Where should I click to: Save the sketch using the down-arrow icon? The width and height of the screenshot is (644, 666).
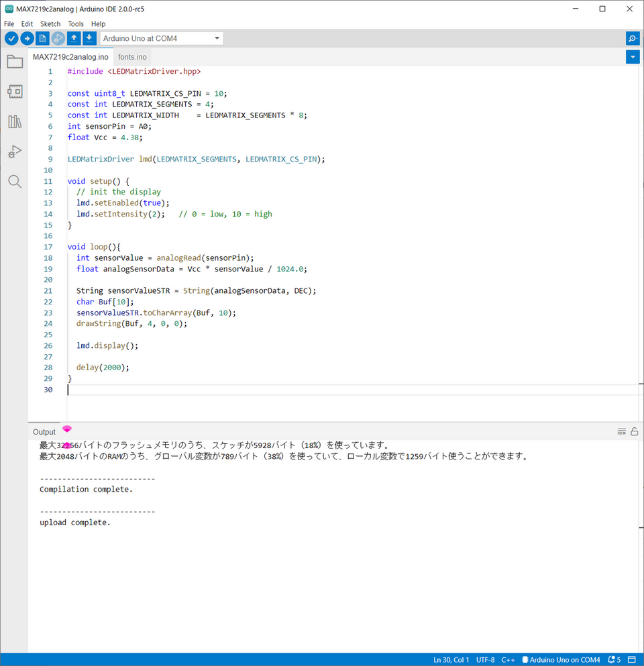[x=89, y=38]
